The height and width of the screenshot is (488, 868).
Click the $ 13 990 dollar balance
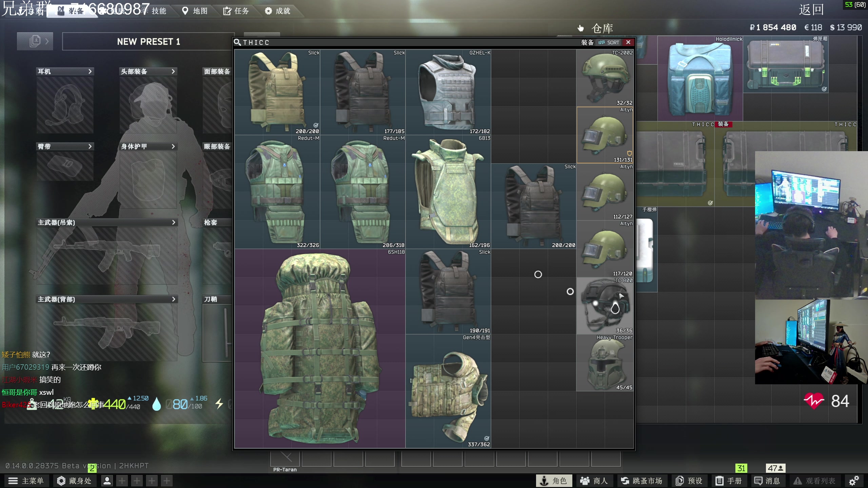(846, 27)
